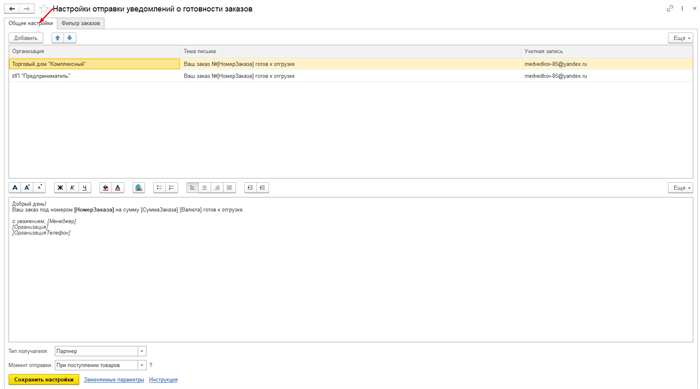The image size is (700, 389).
Task: Switch to Общие настройки tab
Action: click(30, 23)
